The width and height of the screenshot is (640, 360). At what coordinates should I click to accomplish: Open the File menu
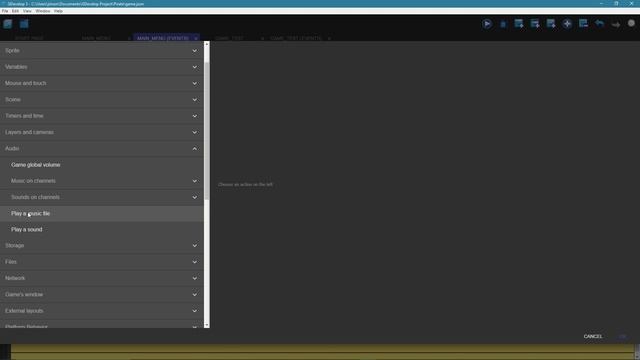coord(5,11)
